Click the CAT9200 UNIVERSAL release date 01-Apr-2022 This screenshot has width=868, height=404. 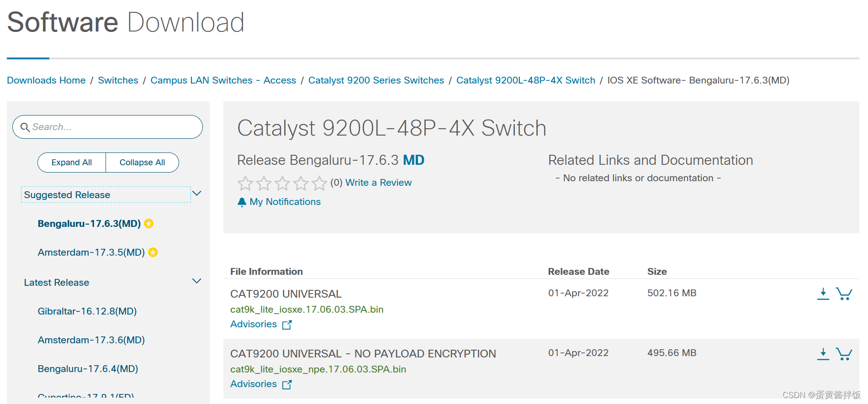[578, 293]
